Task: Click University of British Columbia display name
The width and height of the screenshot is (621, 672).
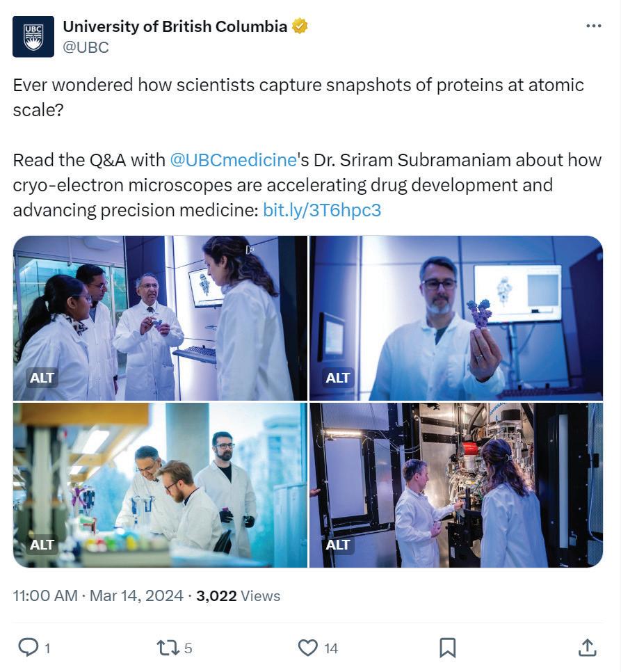Action: [x=175, y=26]
